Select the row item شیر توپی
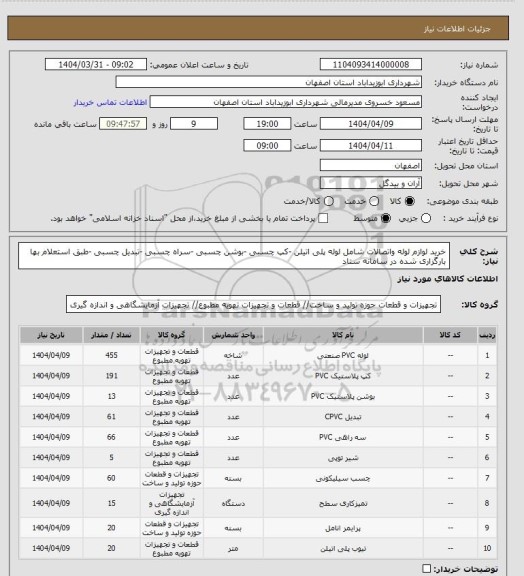This screenshot has height=576, width=524. 343,458
